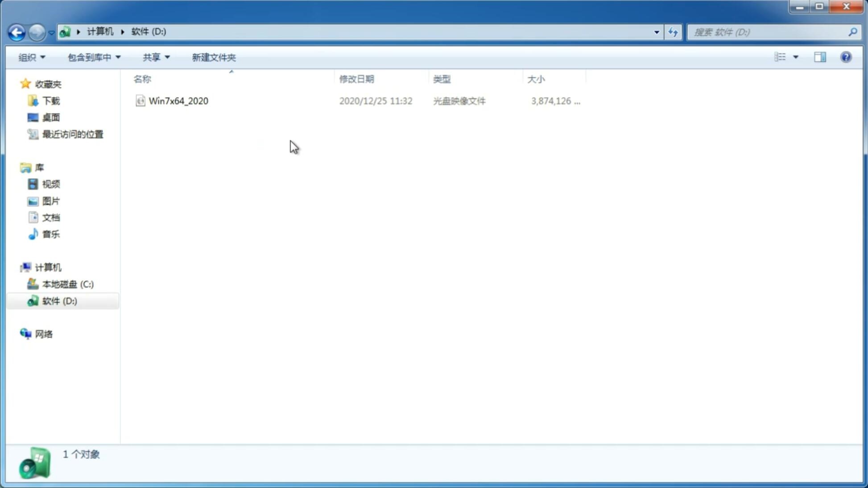Click the 视频 (Videos) library icon

click(34, 184)
